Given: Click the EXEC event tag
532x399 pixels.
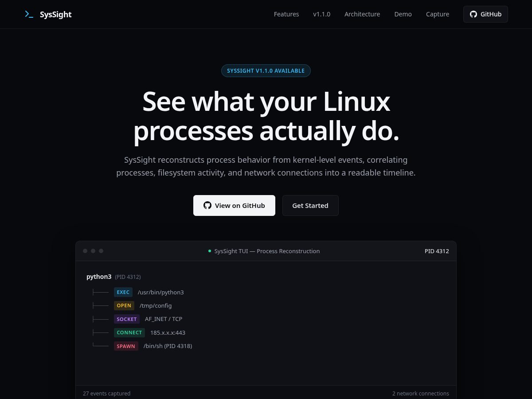Looking at the screenshot, I should tap(123, 292).
